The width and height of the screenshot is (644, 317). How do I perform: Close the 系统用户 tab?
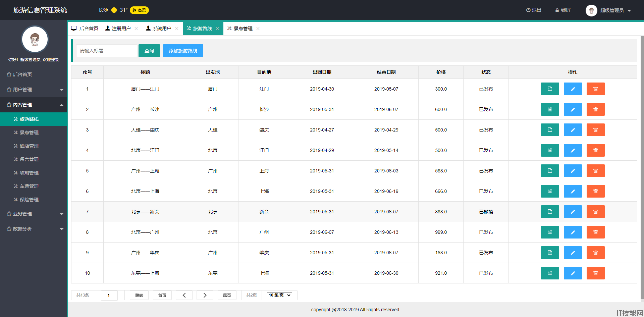pos(177,29)
